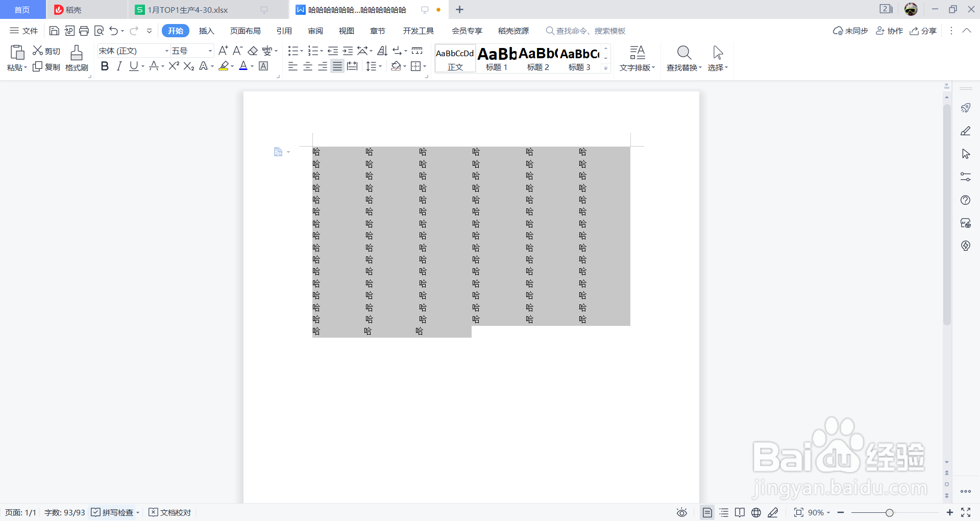Click the fullscreen icon in status bar
The height and width of the screenshot is (521, 980).
coord(966,512)
